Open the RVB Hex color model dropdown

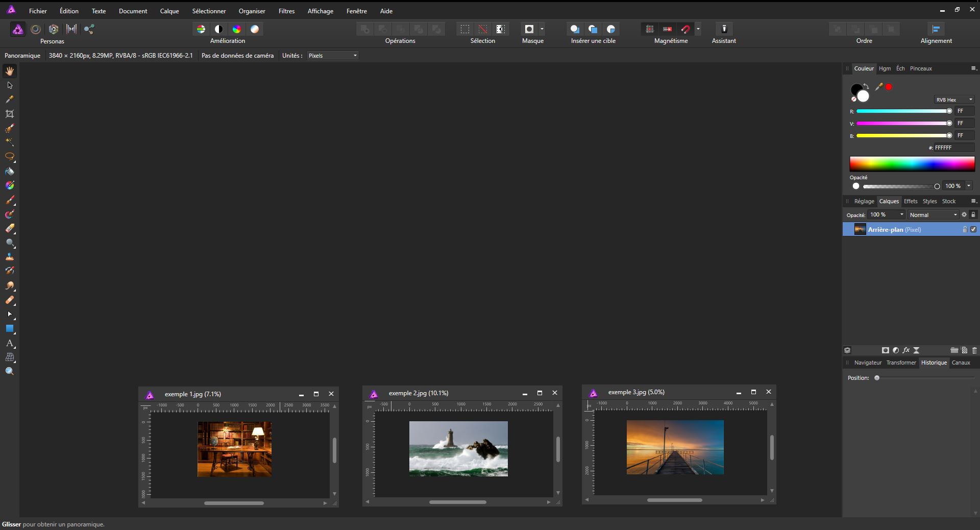pos(954,100)
